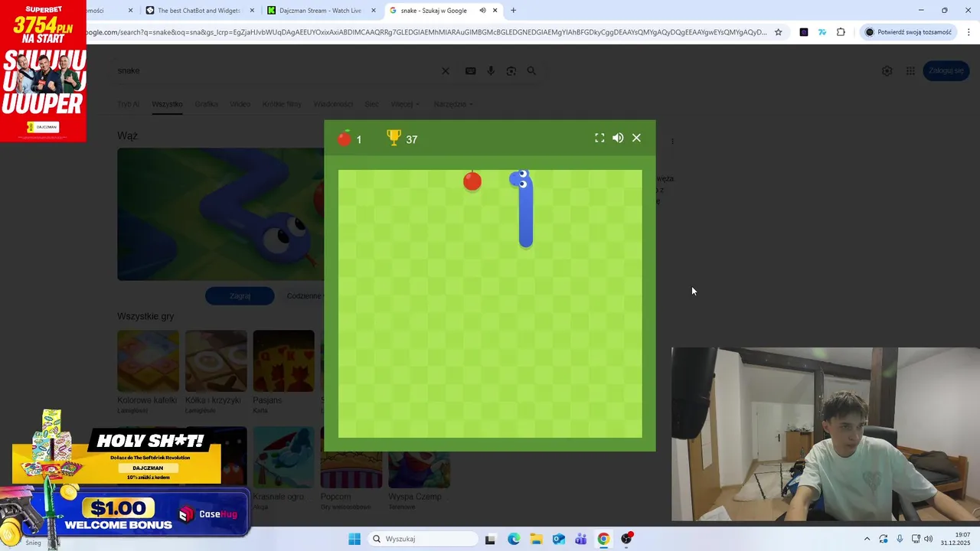The height and width of the screenshot is (551, 980).
Task: Open the on-screen keyboard input tool
Action: pos(470,70)
